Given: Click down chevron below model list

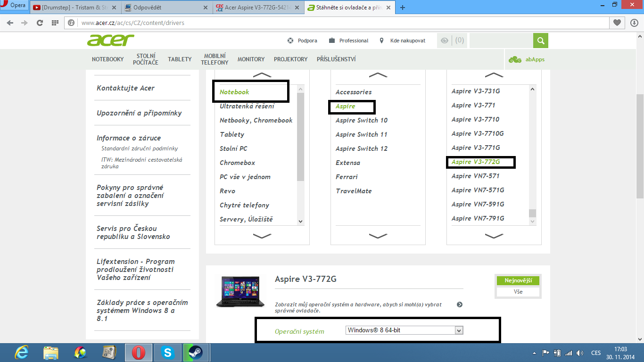Looking at the screenshot, I should pyautogui.click(x=494, y=236).
